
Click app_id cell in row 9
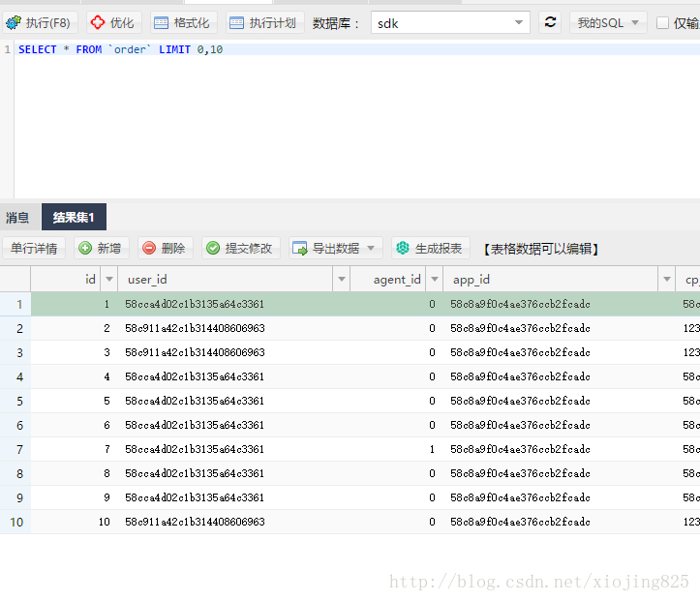point(560,497)
